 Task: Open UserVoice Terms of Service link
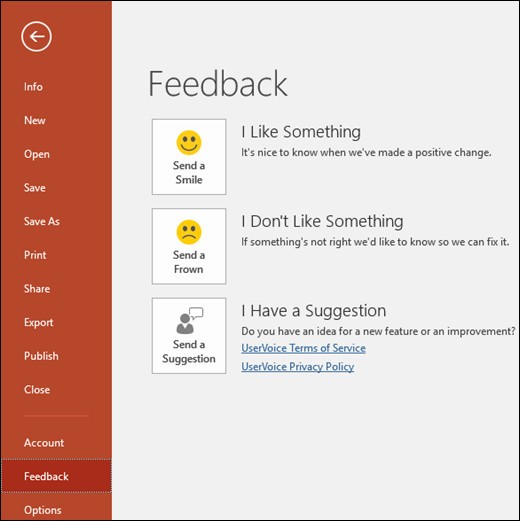303,348
